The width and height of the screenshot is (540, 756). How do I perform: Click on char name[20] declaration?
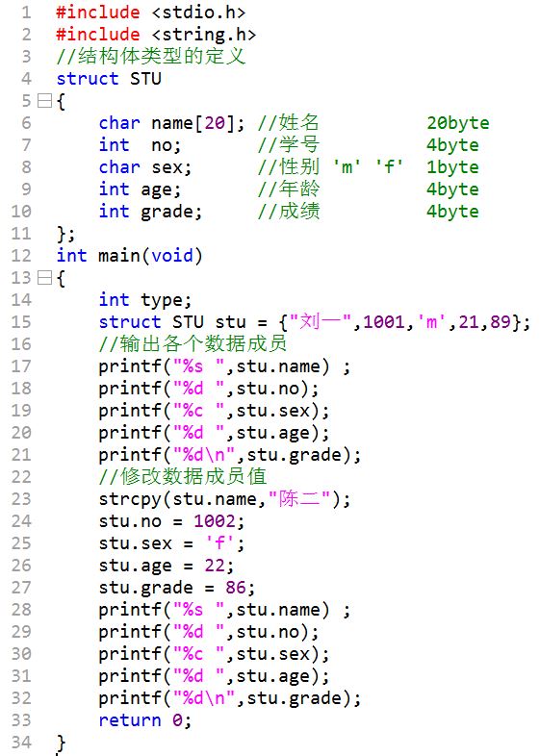(x=171, y=123)
